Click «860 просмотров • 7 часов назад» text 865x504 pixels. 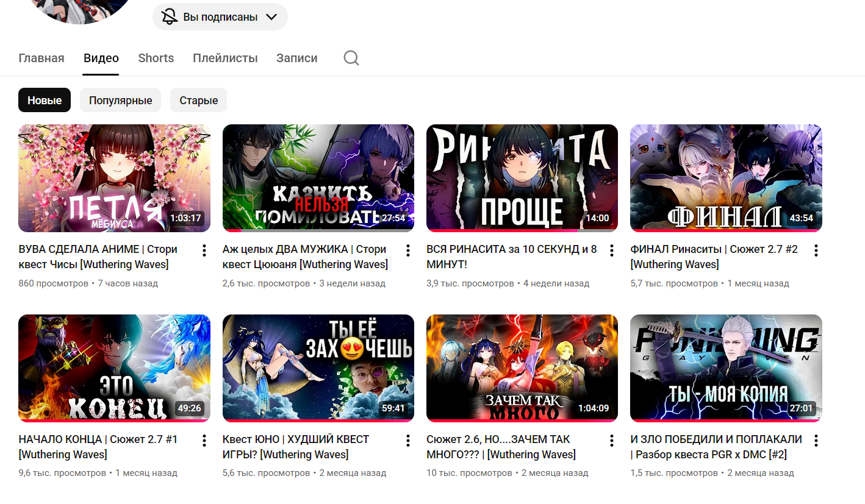[88, 283]
